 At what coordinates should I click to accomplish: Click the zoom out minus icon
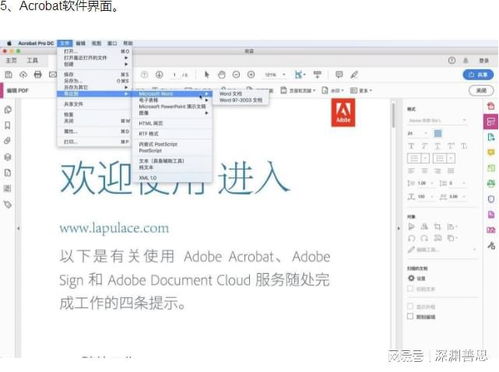tap(236, 75)
